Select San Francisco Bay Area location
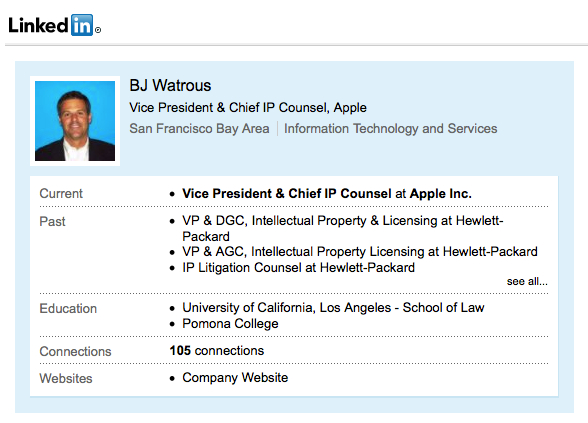The width and height of the screenshot is (588, 423). tap(199, 129)
